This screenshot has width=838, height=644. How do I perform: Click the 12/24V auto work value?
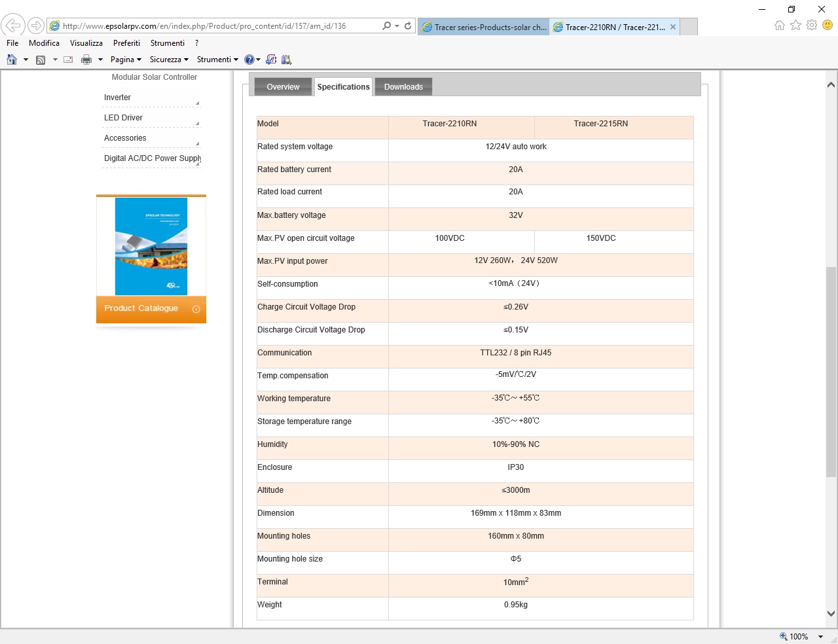(x=516, y=147)
